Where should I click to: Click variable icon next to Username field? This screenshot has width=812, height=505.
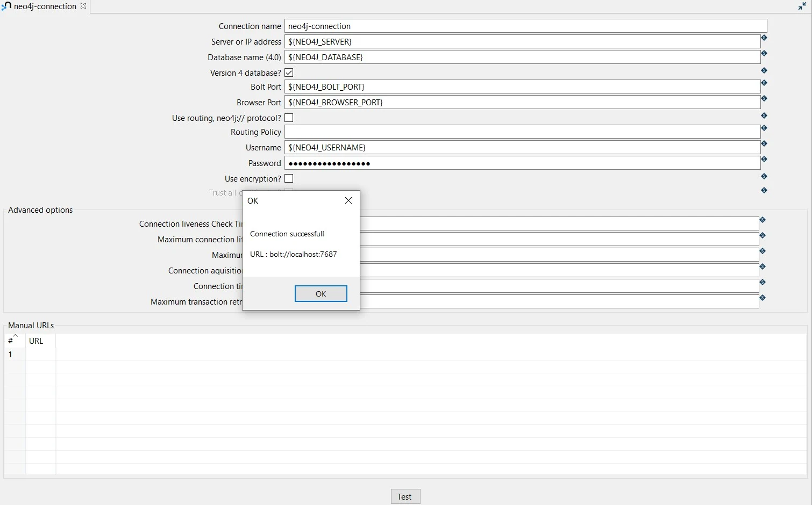pyautogui.click(x=764, y=144)
